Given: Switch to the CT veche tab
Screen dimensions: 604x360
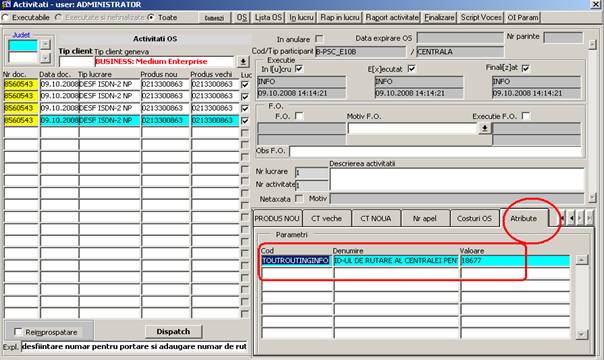Looking at the screenshot, I should pyautogui.click(x=326, y=218).
